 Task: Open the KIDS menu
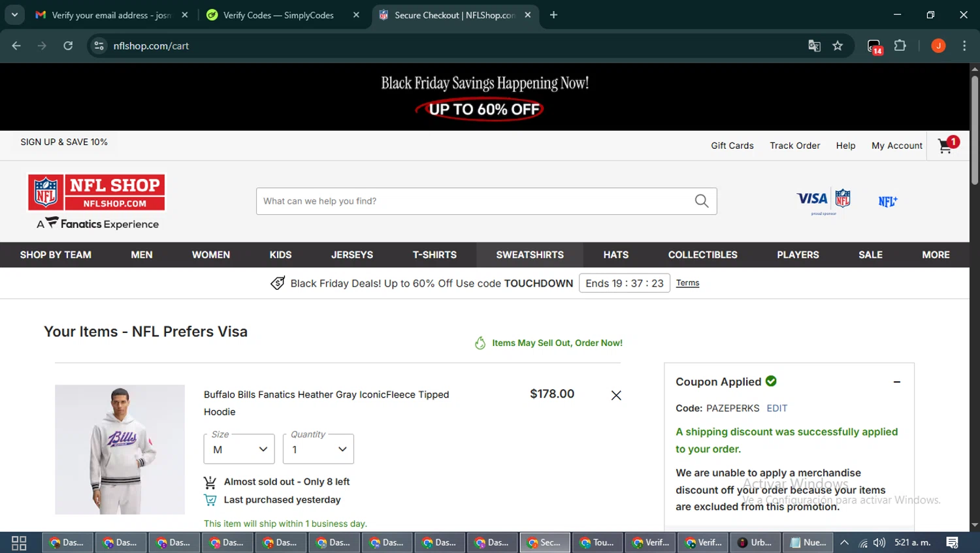[281, 255]
